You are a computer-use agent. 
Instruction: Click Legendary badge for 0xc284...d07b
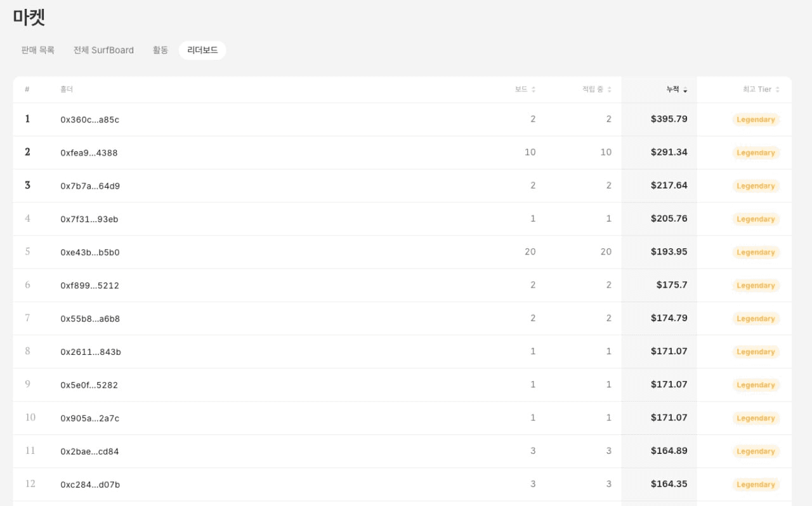point(756,484)
